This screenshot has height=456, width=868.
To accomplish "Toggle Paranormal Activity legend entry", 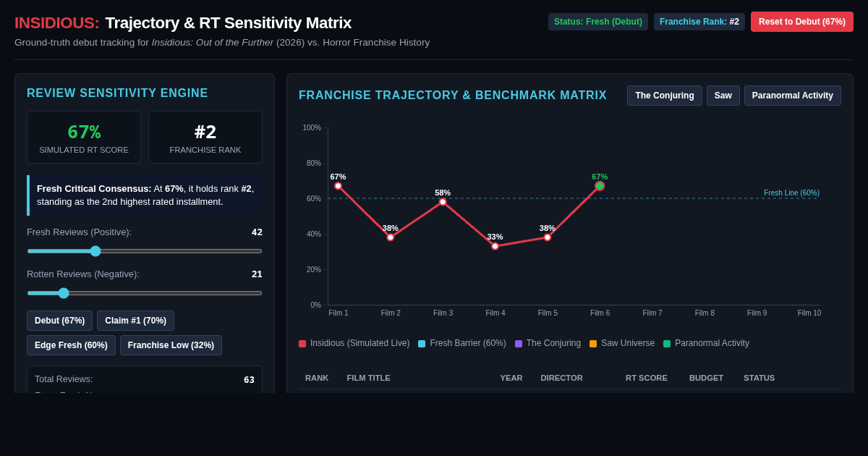I will [706, 343].
